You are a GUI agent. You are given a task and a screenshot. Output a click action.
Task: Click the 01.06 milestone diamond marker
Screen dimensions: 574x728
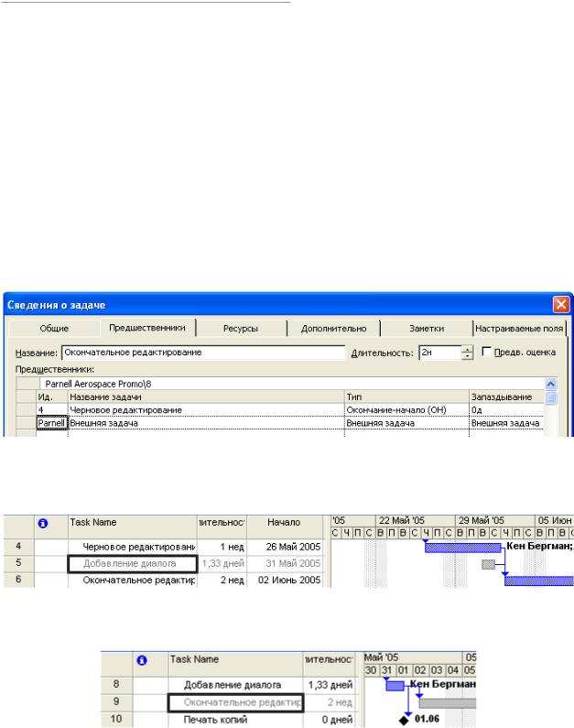[404, 720]
